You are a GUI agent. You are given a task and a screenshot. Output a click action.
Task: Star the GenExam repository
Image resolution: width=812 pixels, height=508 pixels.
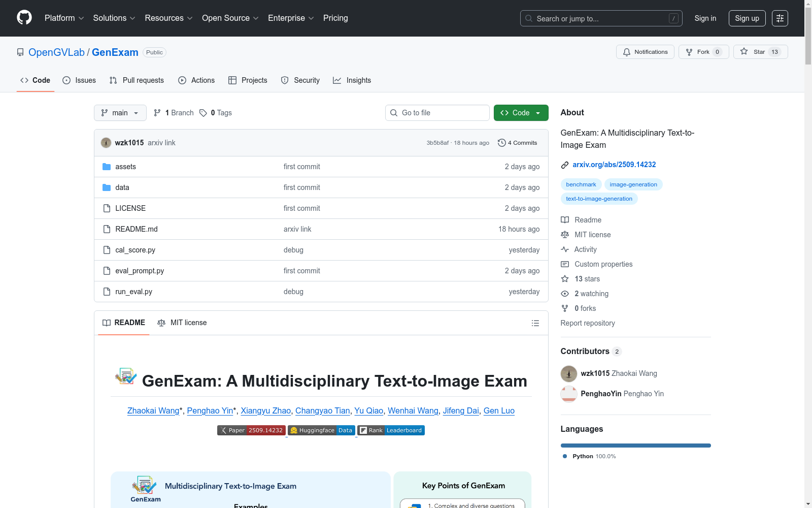tap(760, 52)
